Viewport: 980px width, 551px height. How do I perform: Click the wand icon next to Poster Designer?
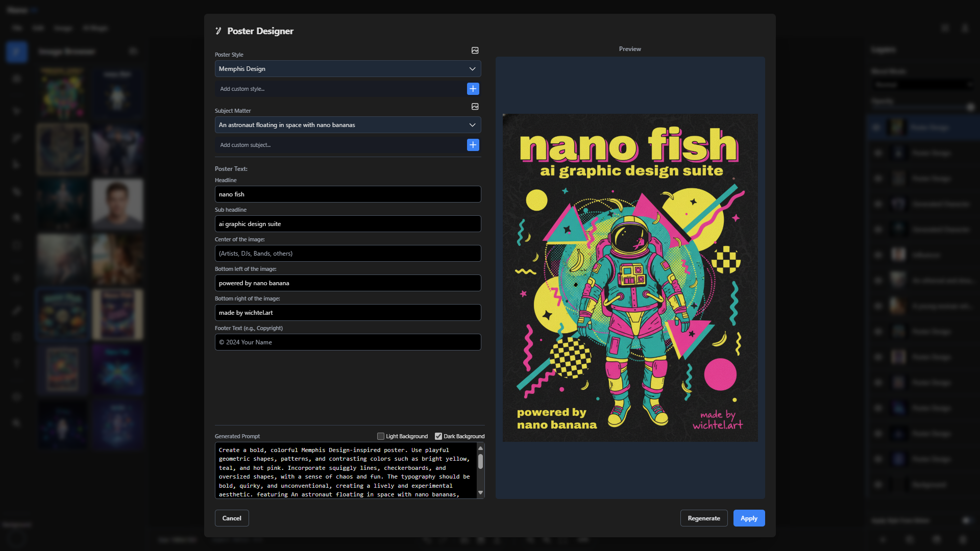point(218,31)
